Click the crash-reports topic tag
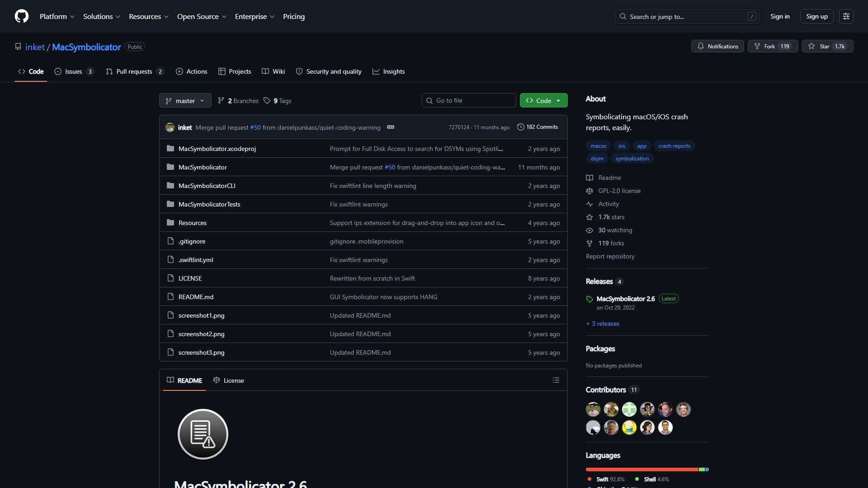This screenshot has height=488, width=868. tap(674, 146)
